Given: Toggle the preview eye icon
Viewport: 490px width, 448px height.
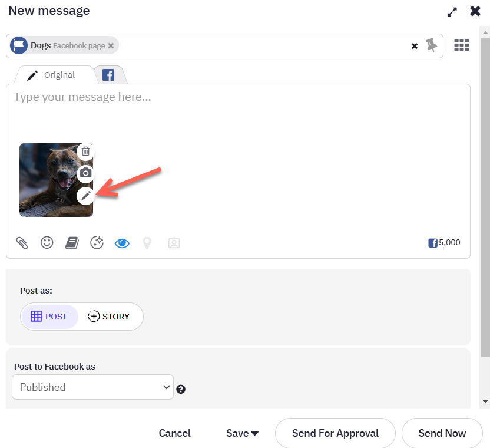Looking at the screenshot, I should [122, 243].
